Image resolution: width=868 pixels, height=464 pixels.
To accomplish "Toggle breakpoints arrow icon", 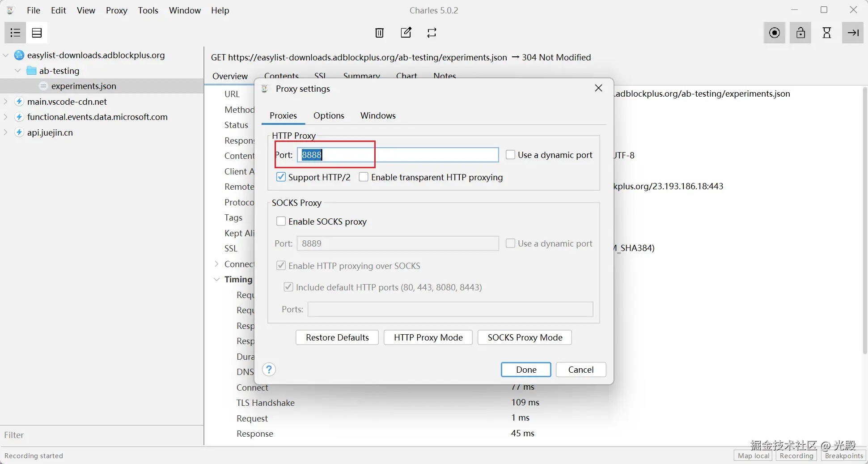I will tap(853, 33).
